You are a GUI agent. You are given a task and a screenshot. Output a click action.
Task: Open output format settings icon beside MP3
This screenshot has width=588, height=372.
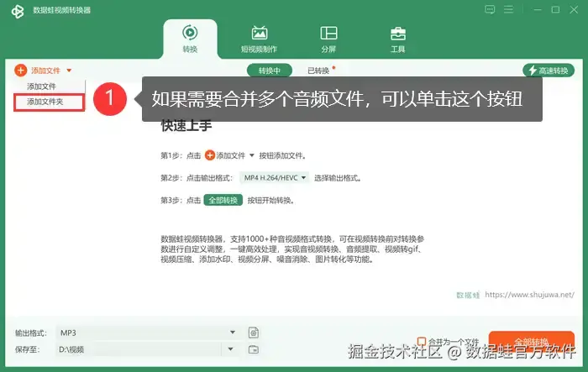tap(254, 333)
